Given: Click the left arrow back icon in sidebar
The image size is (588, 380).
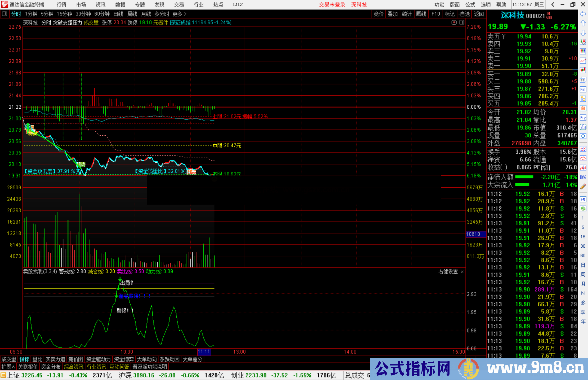Looking at the screenshot, I should pos(583,14).
